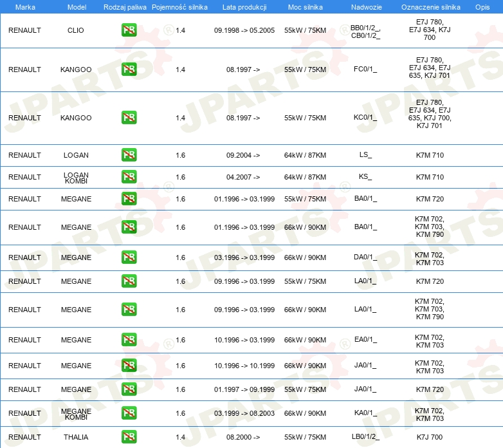Click the Opis column header
The height and width of the screenshot is (448, 503).
(x=482, y=7)
